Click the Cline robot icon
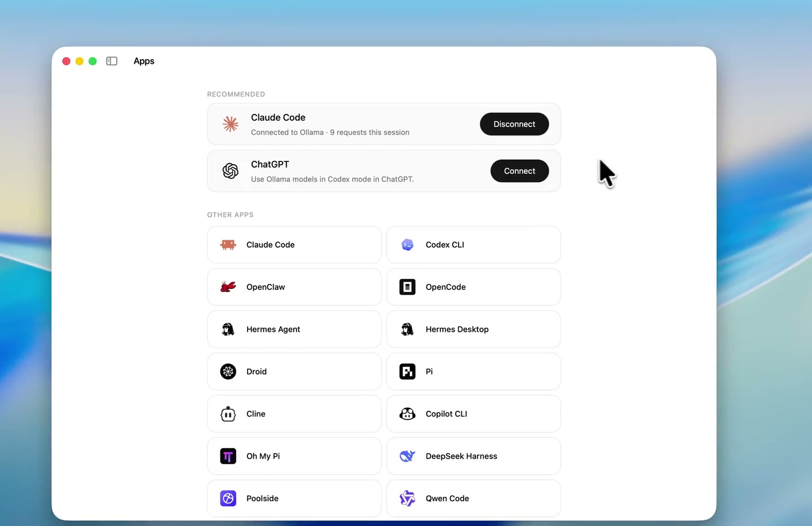 (x=228, y=414)
